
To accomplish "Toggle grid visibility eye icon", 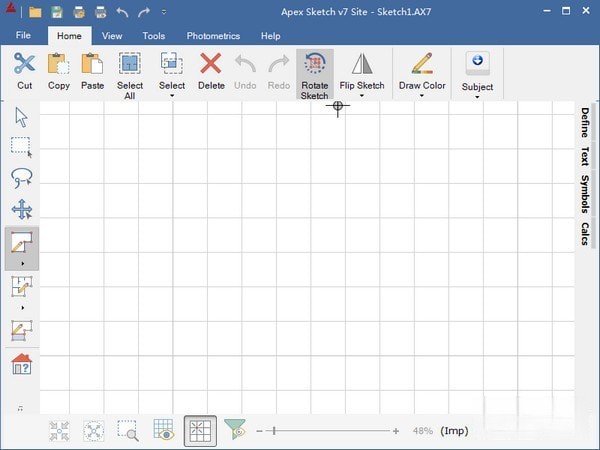I will coord(164,429).
